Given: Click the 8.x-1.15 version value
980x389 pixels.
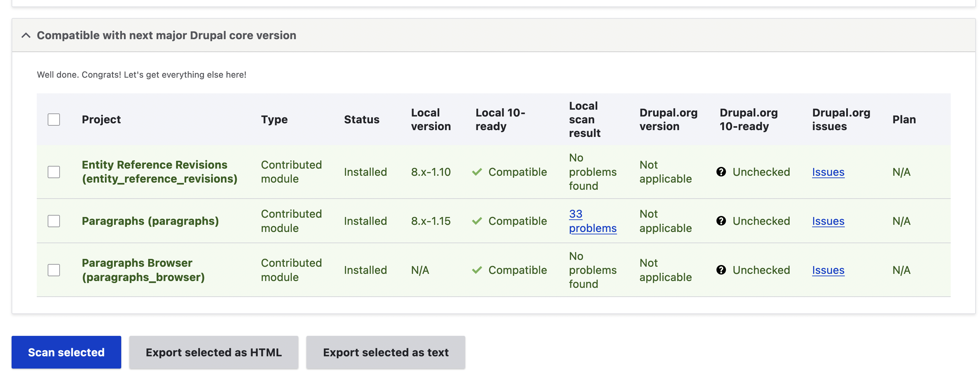Looking at the screenshot, I should tap(431, 221).
